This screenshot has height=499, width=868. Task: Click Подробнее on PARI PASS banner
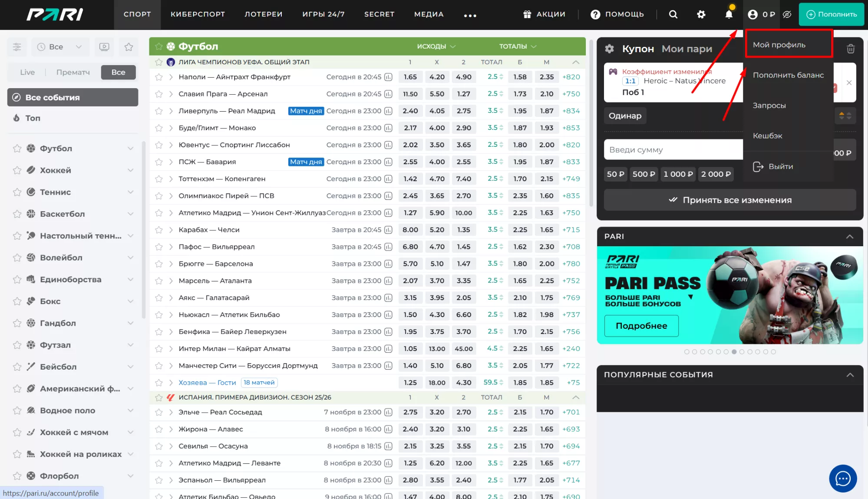click(641, 326)
